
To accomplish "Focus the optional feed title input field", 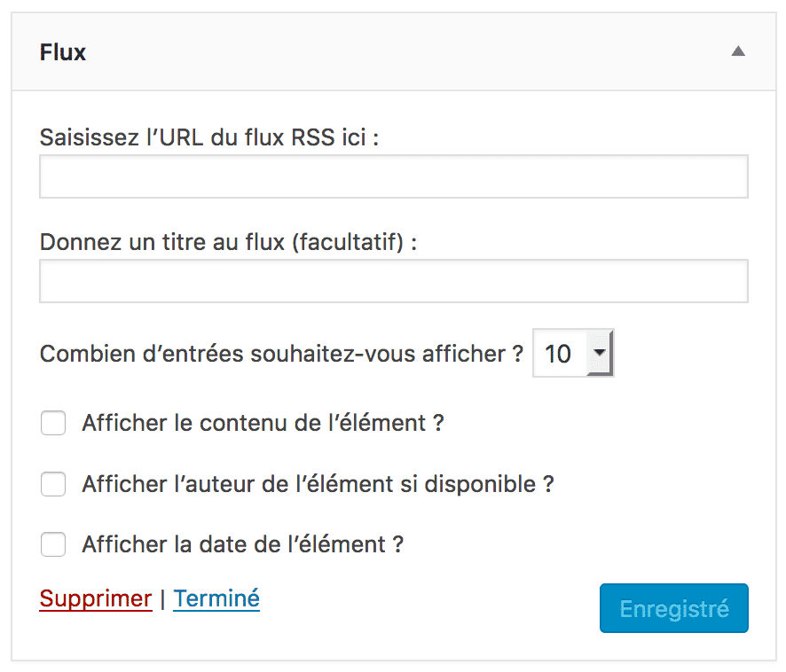I will pos(393,281).
